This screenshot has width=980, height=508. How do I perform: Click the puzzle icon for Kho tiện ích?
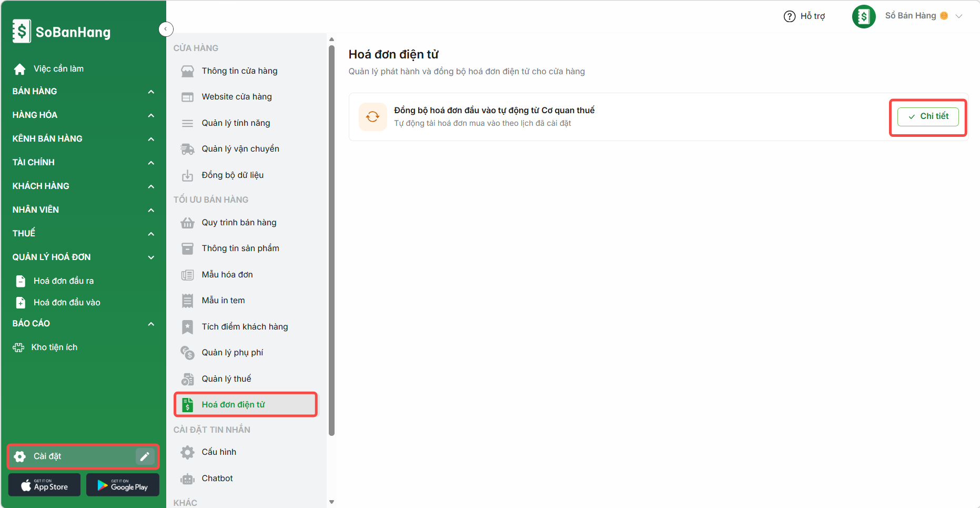18,347
